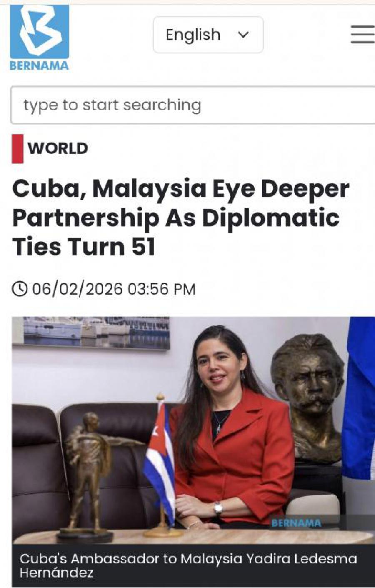This screenshot has width=375, height=588.
Task: Click the photo caption about Yadira Ledesma Hernández
Action: point(188,565)
